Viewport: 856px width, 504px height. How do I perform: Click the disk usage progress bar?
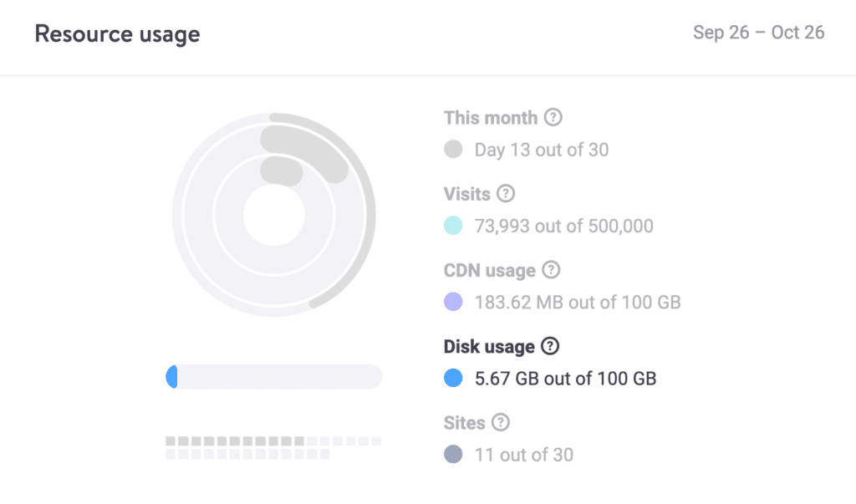coord(273,377)
